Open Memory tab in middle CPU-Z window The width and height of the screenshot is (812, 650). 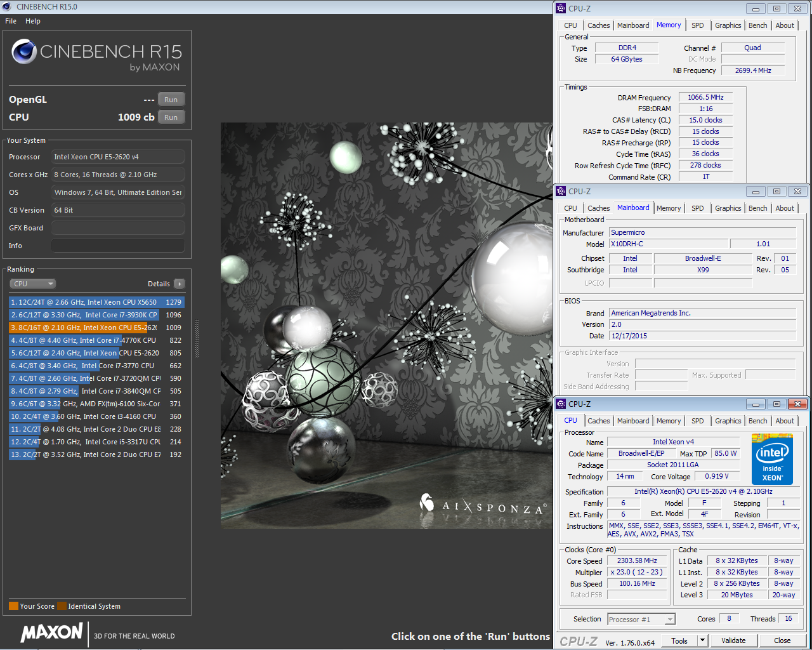tap(669, 208)
